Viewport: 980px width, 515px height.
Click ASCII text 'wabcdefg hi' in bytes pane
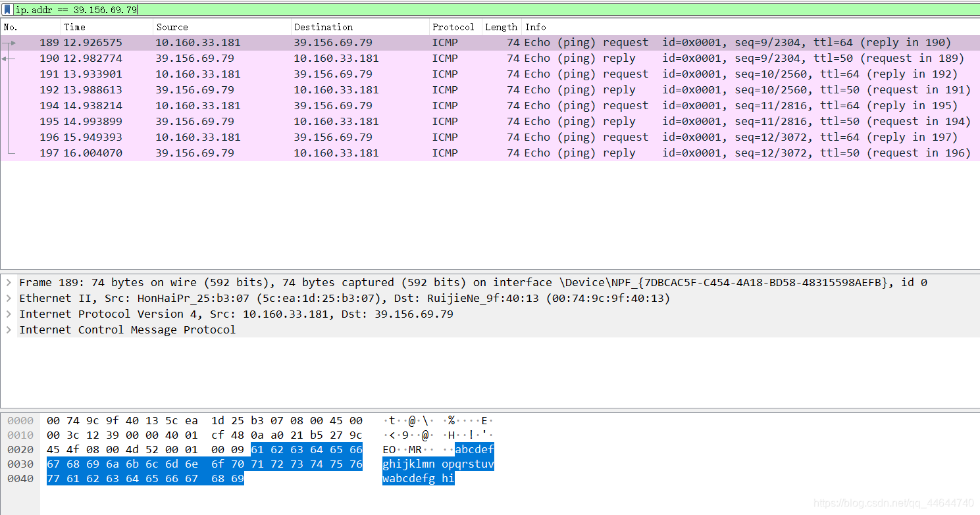(x=419, y=479)
